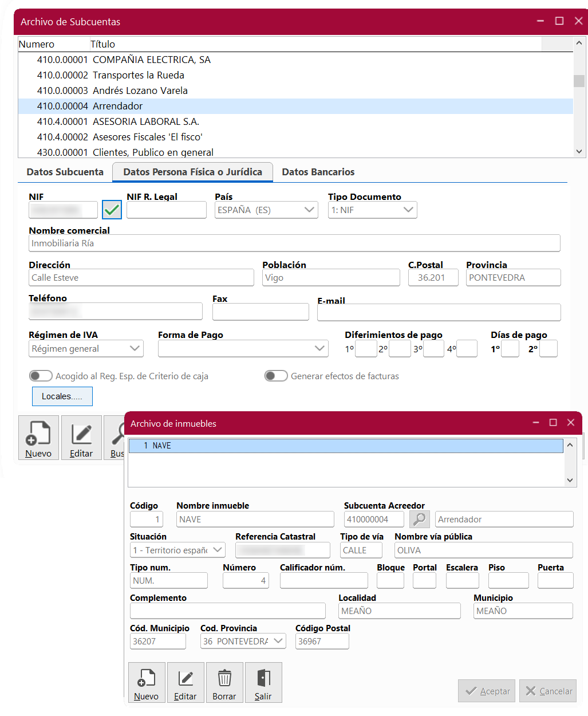Open Subcuenta Acreedor search magnifier

[x=420, y=519]
